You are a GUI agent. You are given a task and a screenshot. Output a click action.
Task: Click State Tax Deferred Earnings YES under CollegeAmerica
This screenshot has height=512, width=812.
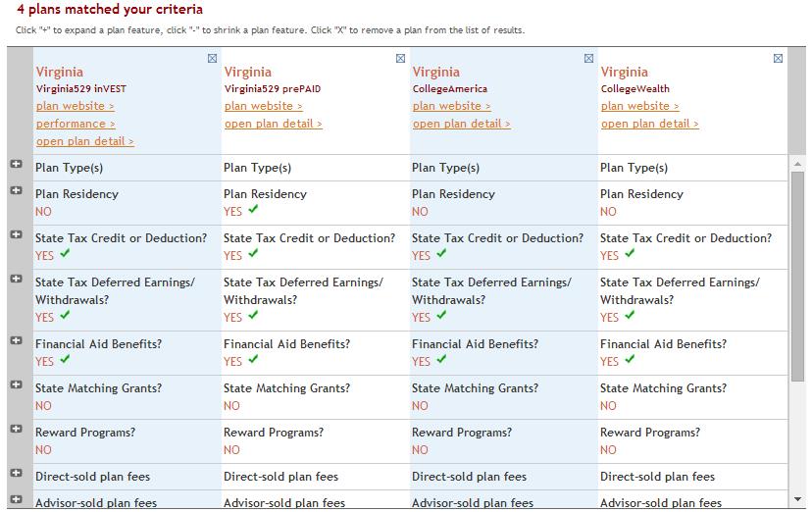pos(421,318)
